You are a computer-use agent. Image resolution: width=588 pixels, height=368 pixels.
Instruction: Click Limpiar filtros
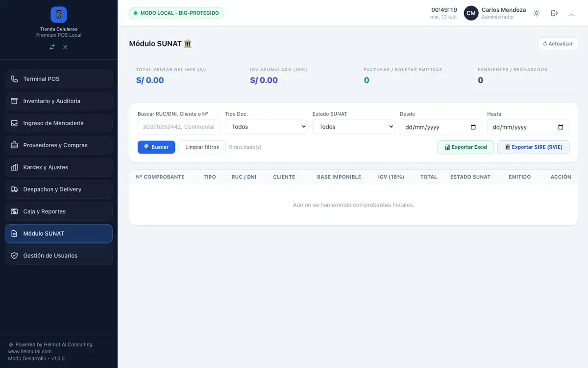202,147
